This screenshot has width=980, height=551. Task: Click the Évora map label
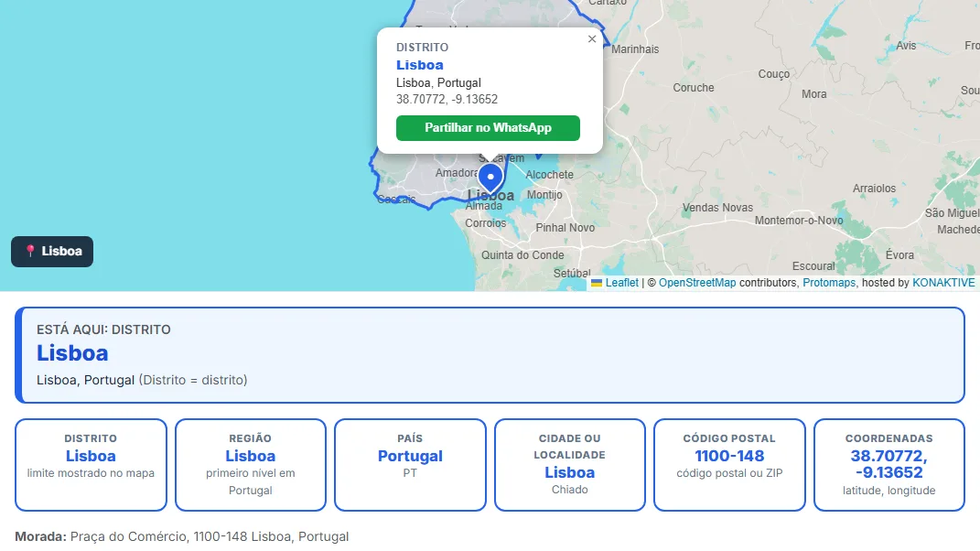click(x=899, y=255)
